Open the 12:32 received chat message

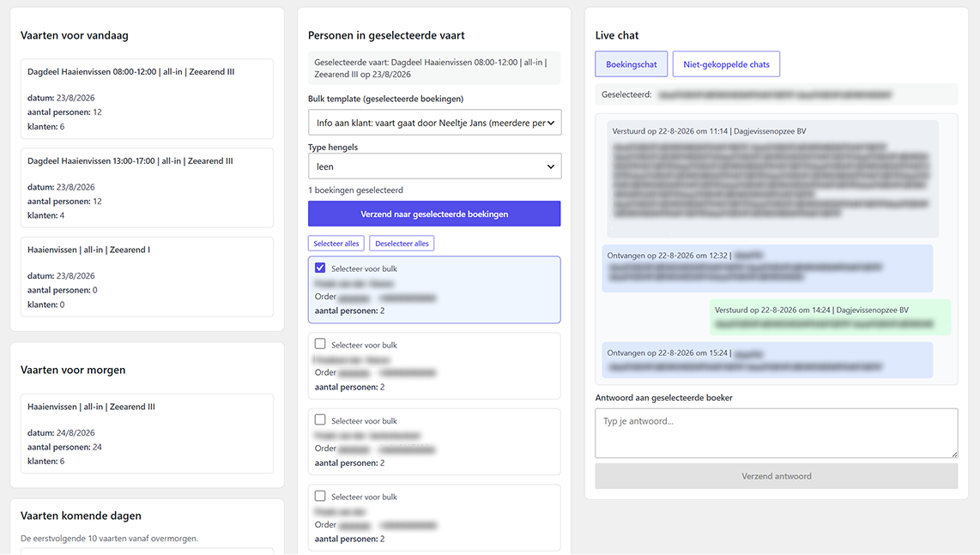tap(767, 268)
